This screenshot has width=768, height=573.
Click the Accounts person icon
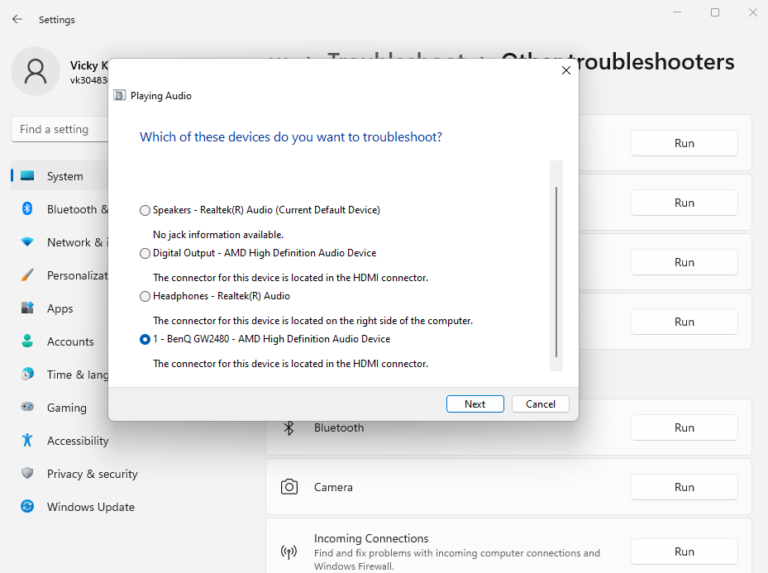tap(27, 342)
